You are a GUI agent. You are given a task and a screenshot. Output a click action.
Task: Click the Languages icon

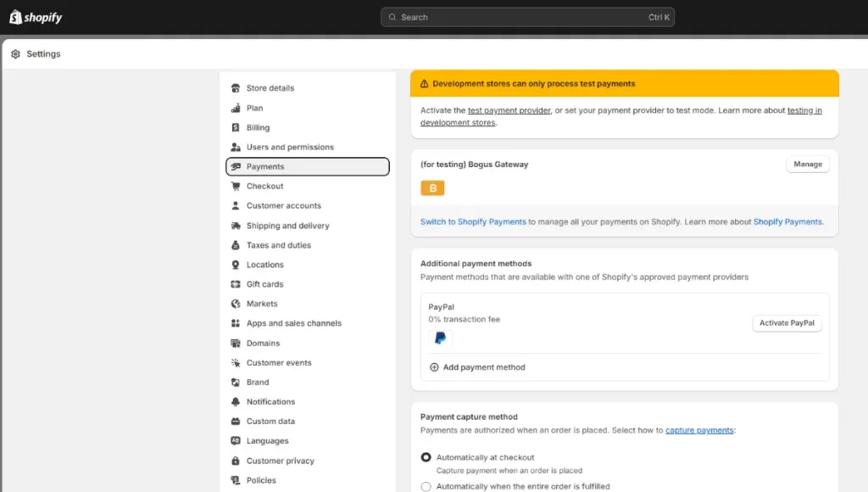coord(236,440)
